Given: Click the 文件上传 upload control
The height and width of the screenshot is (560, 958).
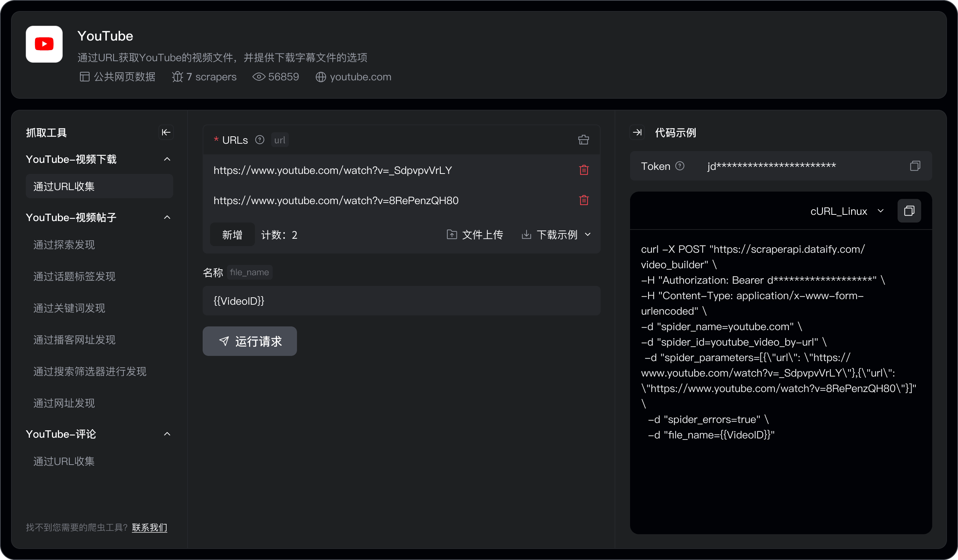Looking at the screenshot, I should pyautogui.click(x=475, y=235).
